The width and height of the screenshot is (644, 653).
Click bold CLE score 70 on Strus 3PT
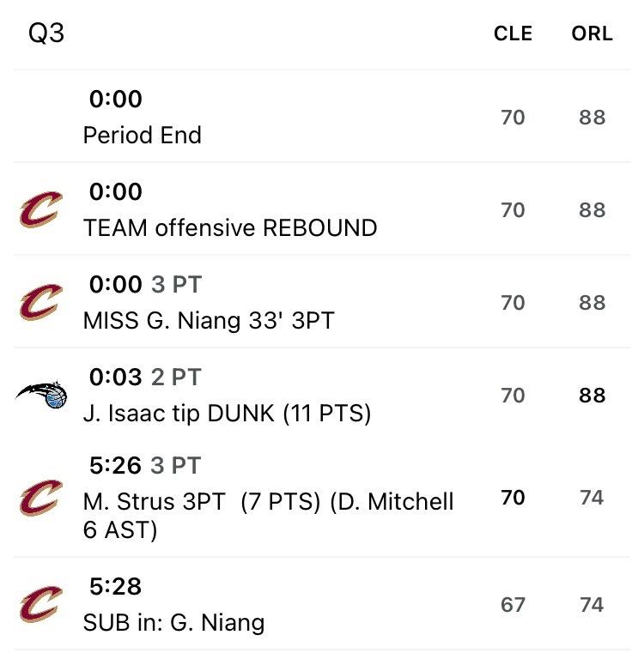(x=513, y=498)
